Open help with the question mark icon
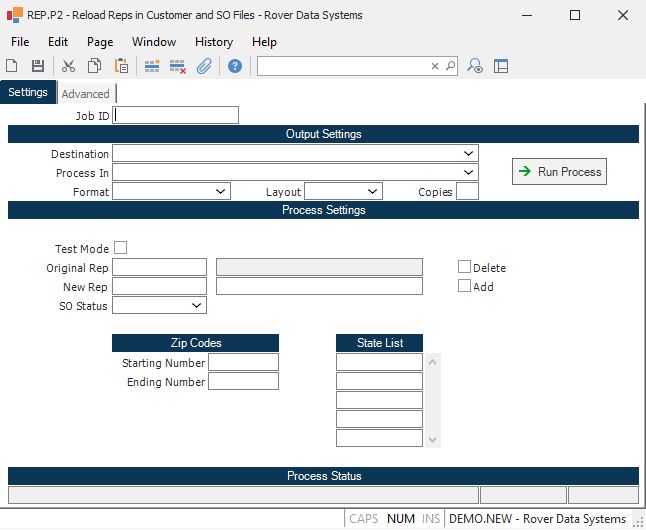 point(235,66)
